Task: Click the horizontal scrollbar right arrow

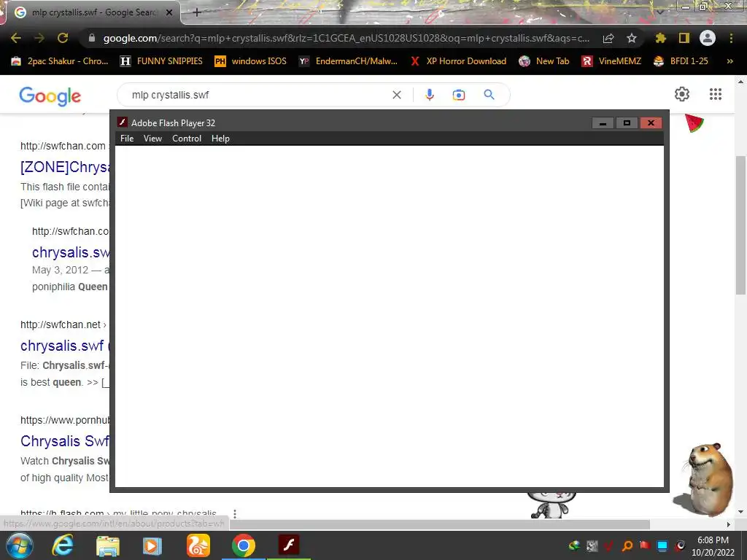Action: (729, 524)
